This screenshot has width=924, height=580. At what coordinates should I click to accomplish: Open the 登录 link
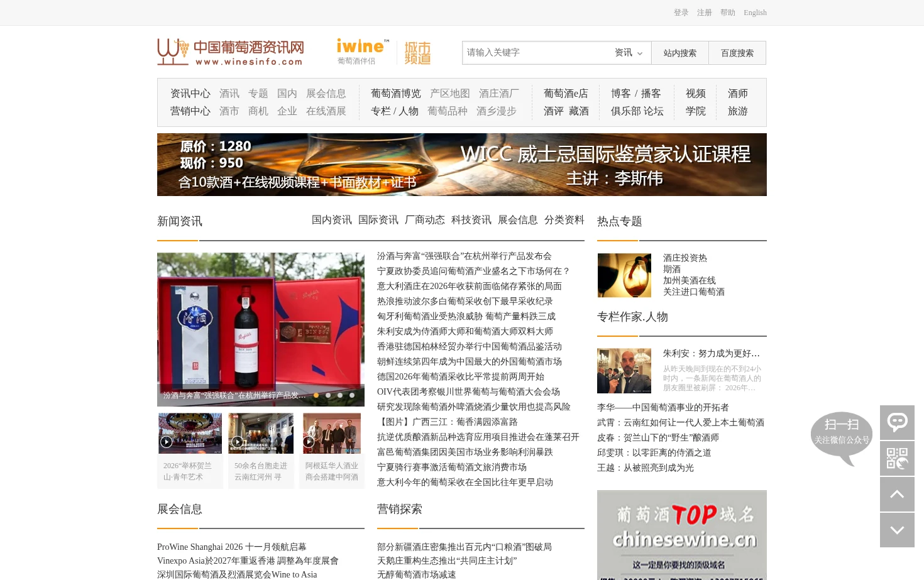(681, 13)
